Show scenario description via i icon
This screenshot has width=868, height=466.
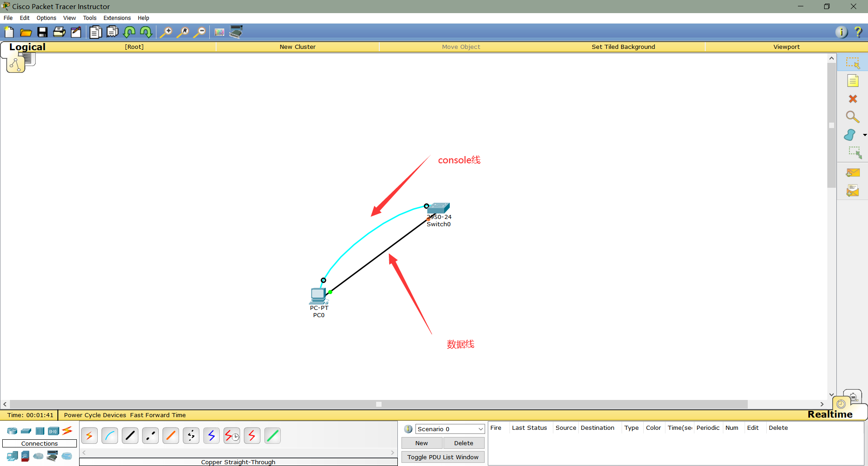tap(408, 429)
